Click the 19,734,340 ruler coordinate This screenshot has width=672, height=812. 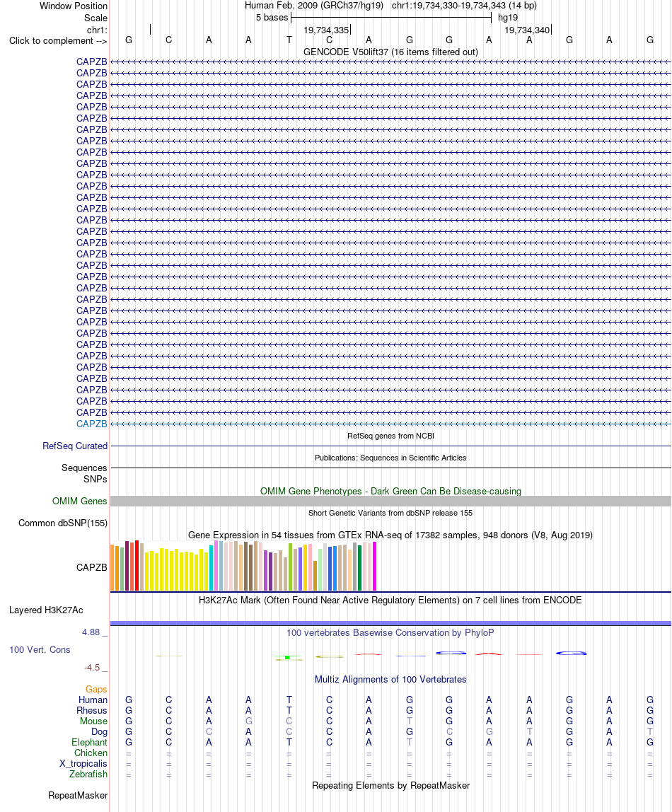527,30
